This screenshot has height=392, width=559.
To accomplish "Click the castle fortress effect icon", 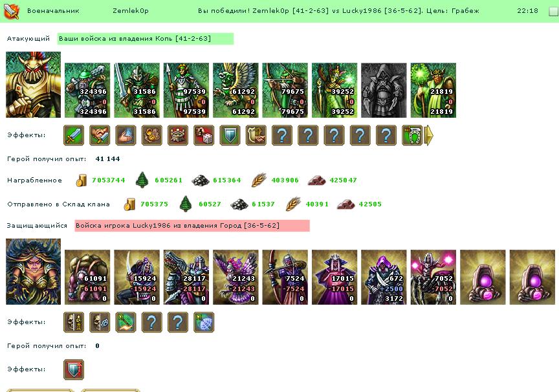I will [x=178, y=135].
